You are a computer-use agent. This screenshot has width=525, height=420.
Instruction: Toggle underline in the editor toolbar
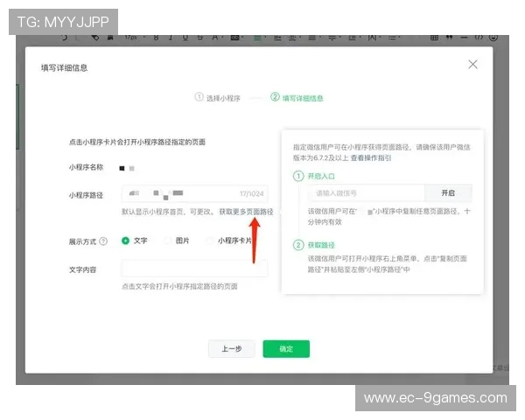(185, 38)
